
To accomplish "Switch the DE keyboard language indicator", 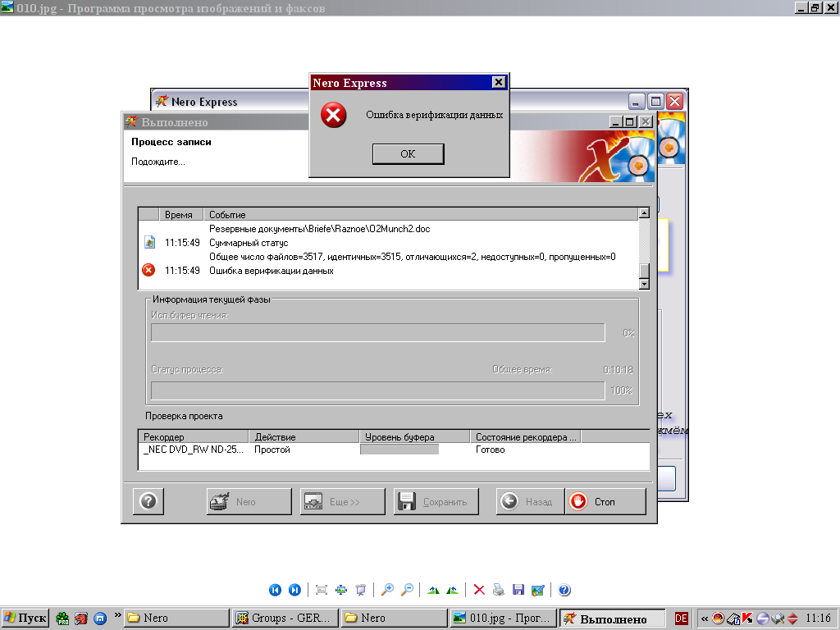I will (681, 619).
